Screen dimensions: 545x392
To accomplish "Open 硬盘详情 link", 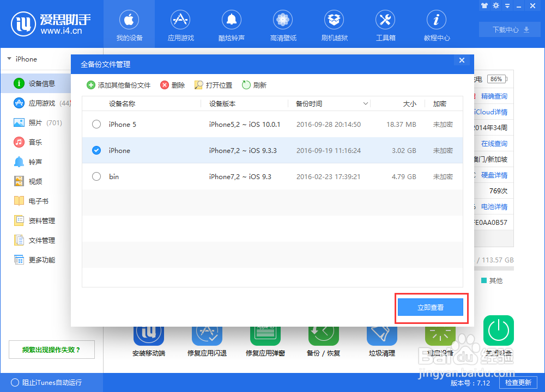I will (494, 175).
